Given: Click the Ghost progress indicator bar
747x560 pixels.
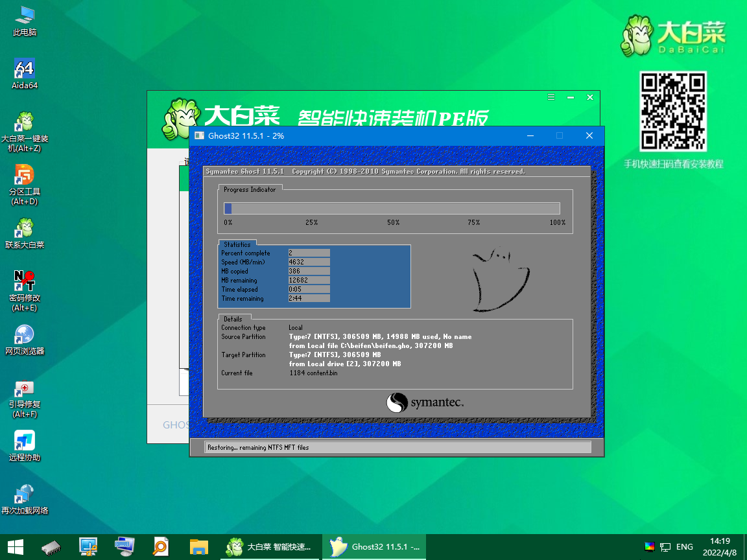Looking at the screenshot, I should point(392,208).
